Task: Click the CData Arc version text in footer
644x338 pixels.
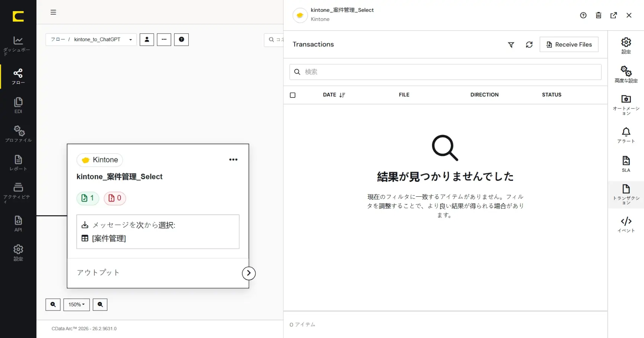Action: point(84,329)
